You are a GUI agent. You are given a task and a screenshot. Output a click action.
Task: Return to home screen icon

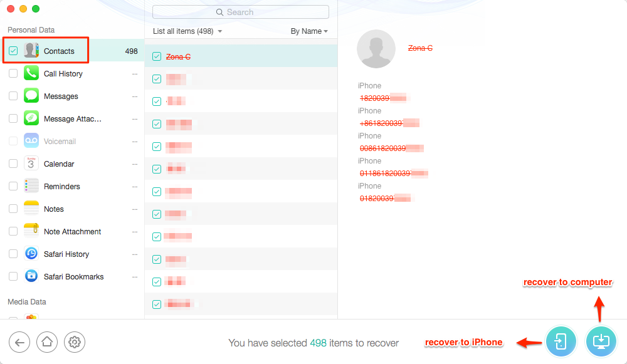47,343
